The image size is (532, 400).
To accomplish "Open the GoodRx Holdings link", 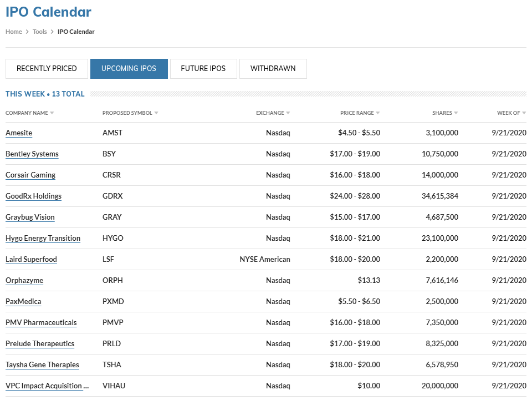I will [x=34, y=196].
